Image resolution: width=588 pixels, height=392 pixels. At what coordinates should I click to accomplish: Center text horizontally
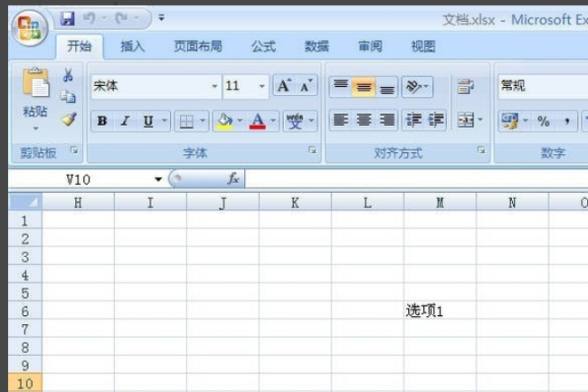point(364,120)
